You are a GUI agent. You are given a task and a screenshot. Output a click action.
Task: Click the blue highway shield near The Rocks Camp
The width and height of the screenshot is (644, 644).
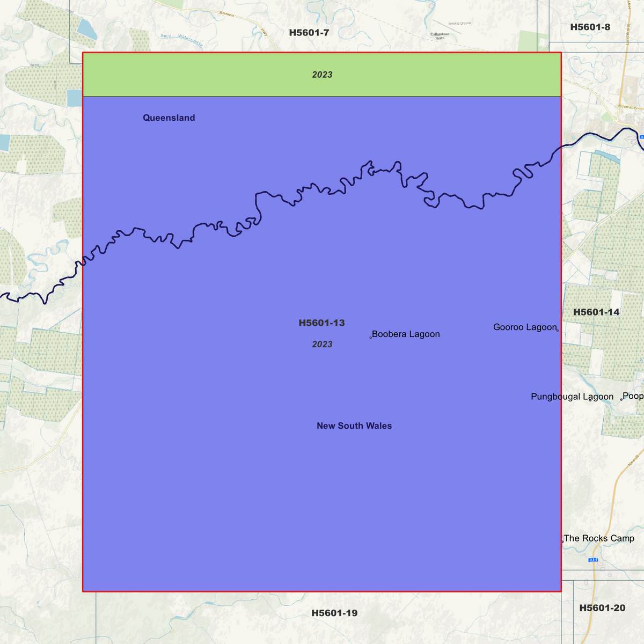(x=593, y=560)
